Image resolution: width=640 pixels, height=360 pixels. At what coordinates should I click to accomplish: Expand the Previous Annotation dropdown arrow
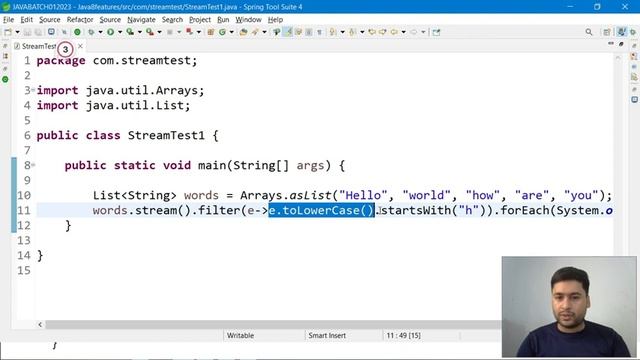tap(362, 32)
